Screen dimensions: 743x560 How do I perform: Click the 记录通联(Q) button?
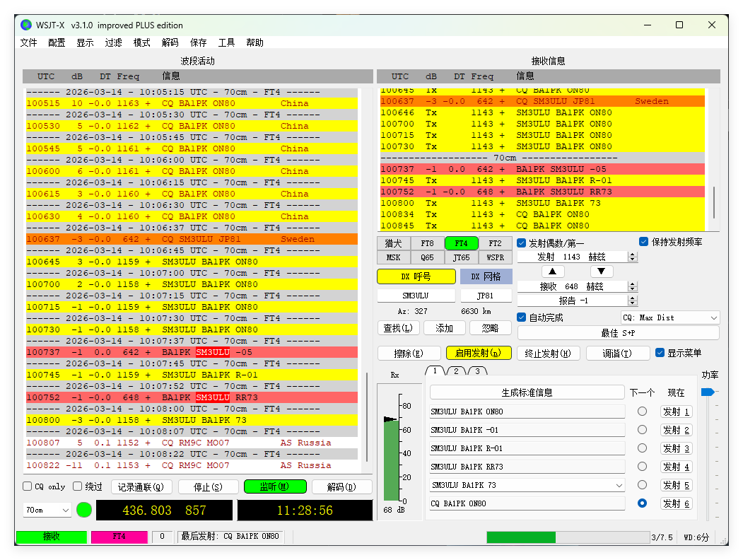point(141,486)
